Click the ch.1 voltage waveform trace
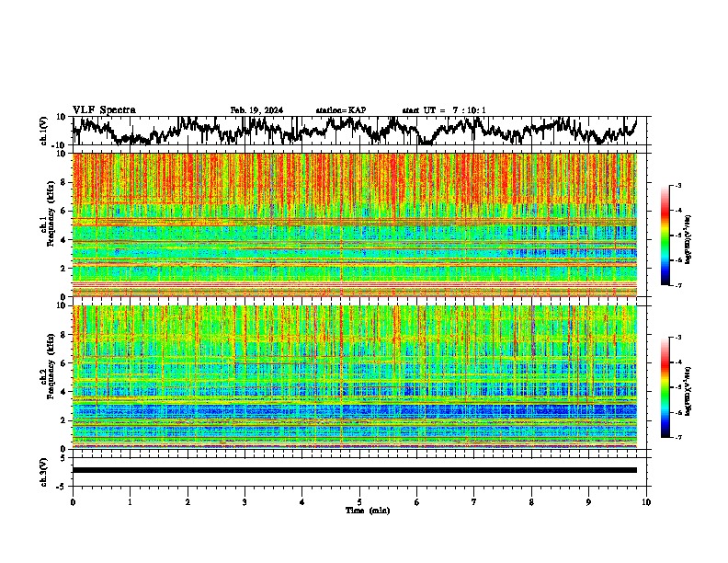The image size is (728, 563). pos(355,130)
